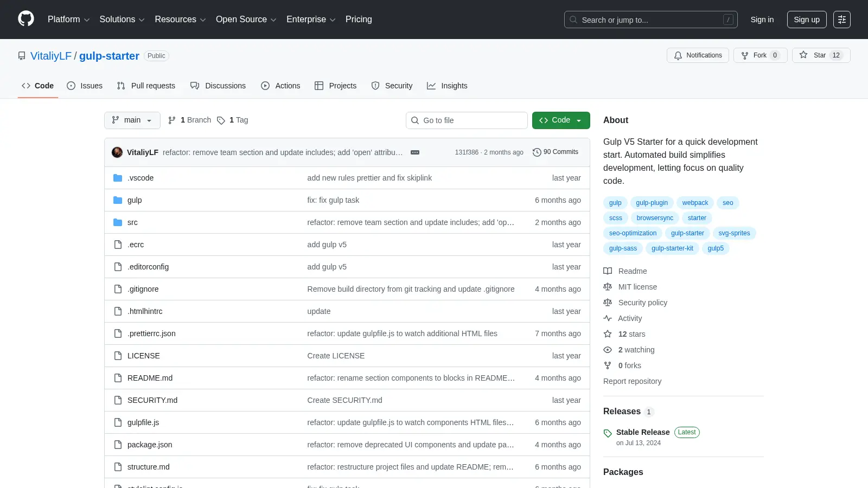Open the structure.md file
868x488 pixels.
tap(149, 467)
